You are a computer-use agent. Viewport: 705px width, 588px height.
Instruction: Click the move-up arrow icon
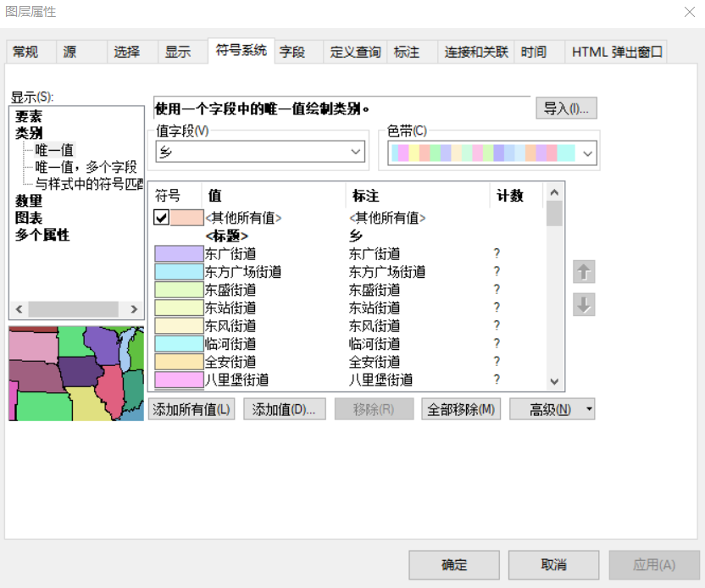click(584, 271)
